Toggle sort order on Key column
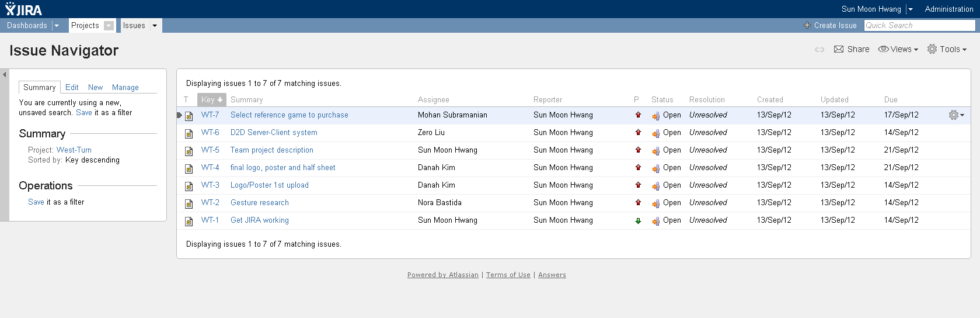Image resolution: width=980 pixels, height=318 pixels. pyautogui.click(x=211, y=100)
